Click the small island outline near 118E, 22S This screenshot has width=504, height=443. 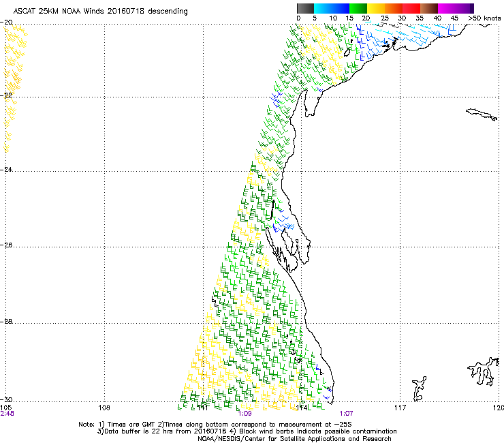coord(482,114)
